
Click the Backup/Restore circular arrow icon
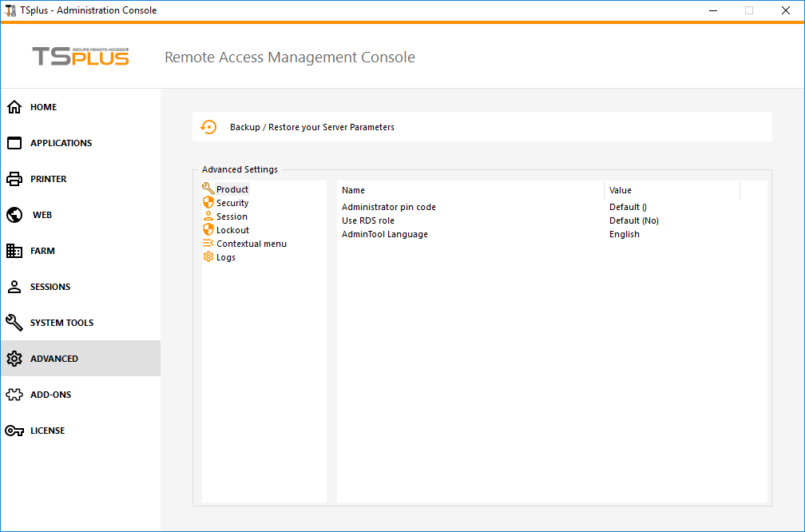[x=208, y=126]
